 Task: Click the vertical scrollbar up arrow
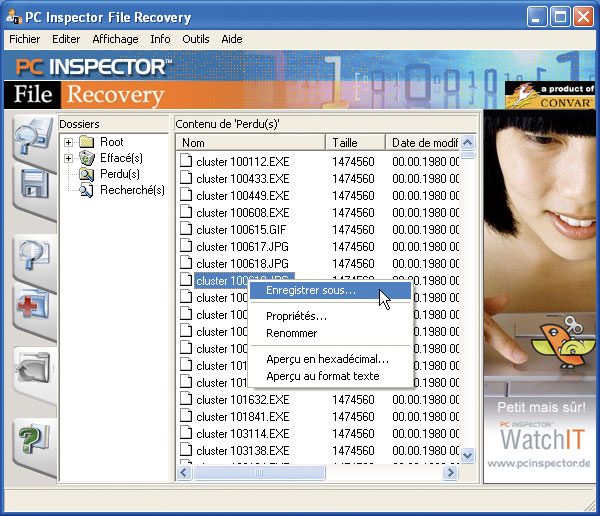tap(467, 143)
